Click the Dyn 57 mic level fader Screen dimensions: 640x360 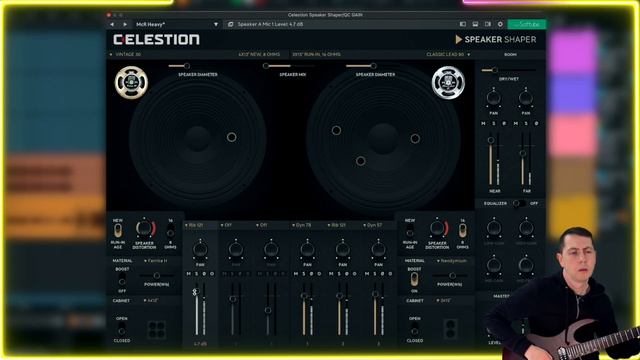375,294
